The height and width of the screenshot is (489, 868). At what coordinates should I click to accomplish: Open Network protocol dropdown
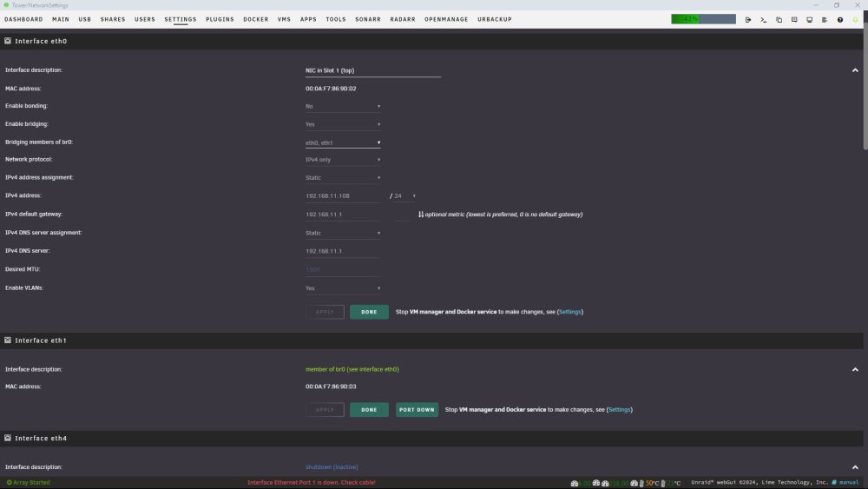tap(343, 160)
